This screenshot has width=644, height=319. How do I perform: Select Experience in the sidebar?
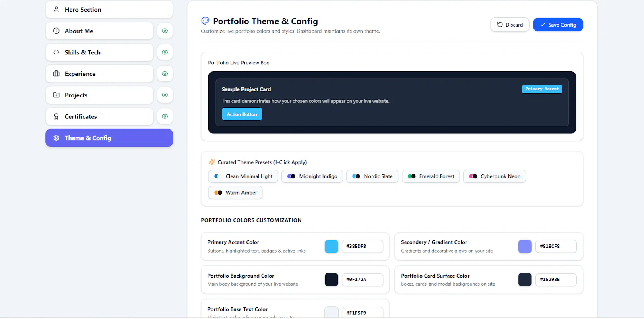pos(99,73)
